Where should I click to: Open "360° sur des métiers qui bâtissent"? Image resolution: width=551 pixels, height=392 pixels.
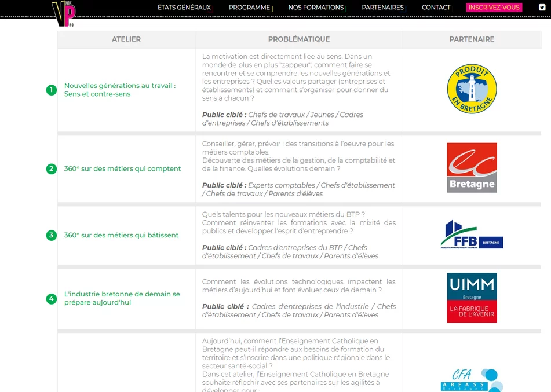121,235
